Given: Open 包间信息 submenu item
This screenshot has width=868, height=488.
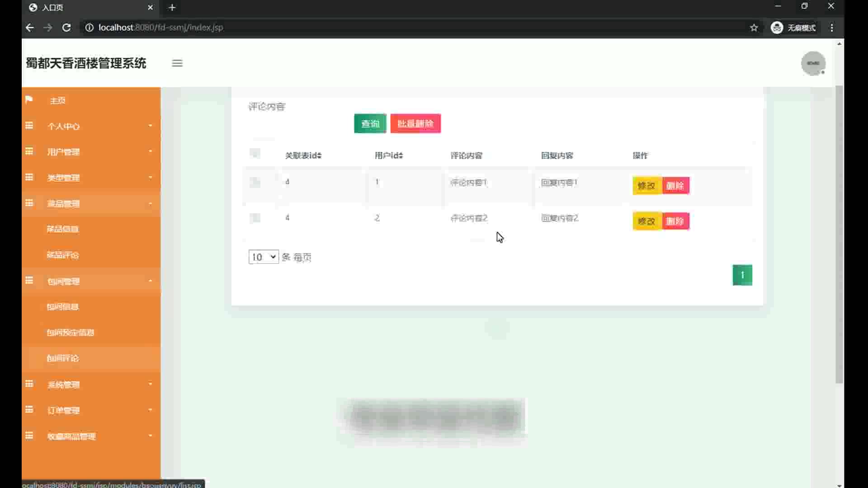Looking at the screenshot, I should click(62, 307).
